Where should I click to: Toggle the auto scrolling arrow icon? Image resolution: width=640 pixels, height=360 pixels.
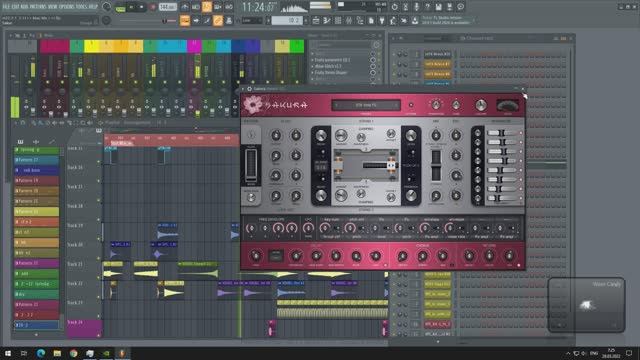[196, 20]
